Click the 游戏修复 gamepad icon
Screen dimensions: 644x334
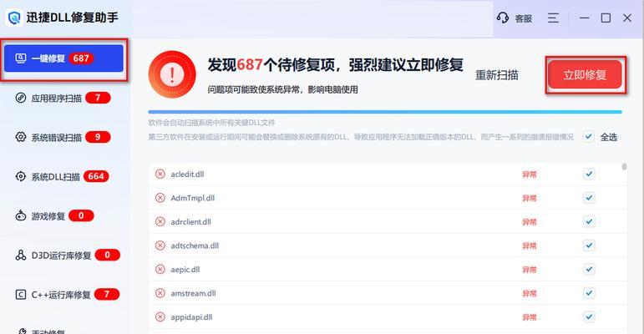[21, 215]
